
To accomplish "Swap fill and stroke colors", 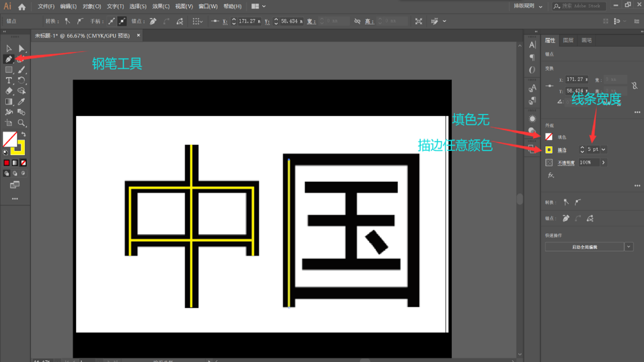I will [23, 134].
